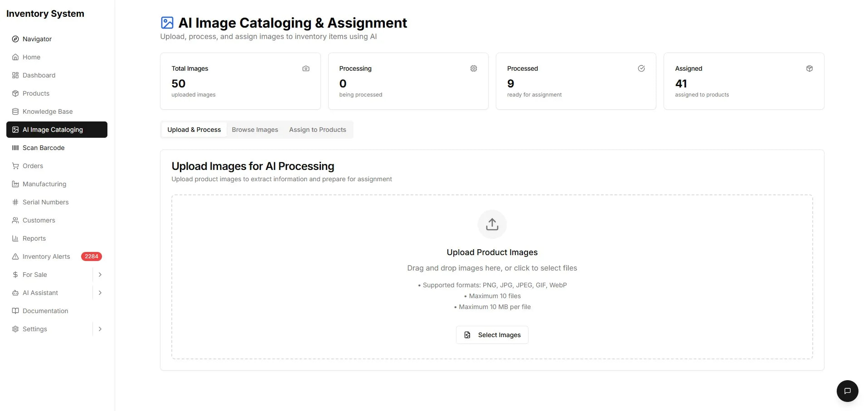
Task: Expand the For Sale submenu chevron
Action: click(x=100, y=275)
